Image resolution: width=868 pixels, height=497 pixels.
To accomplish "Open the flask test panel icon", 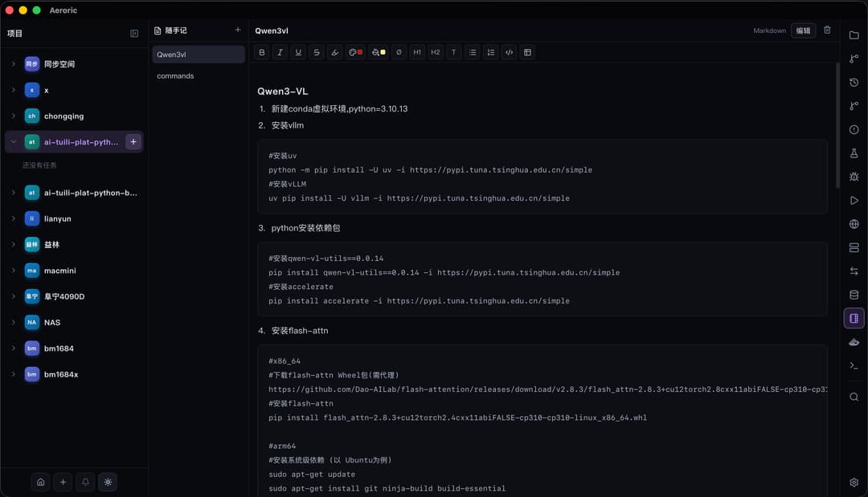I will tap(854, 153).
